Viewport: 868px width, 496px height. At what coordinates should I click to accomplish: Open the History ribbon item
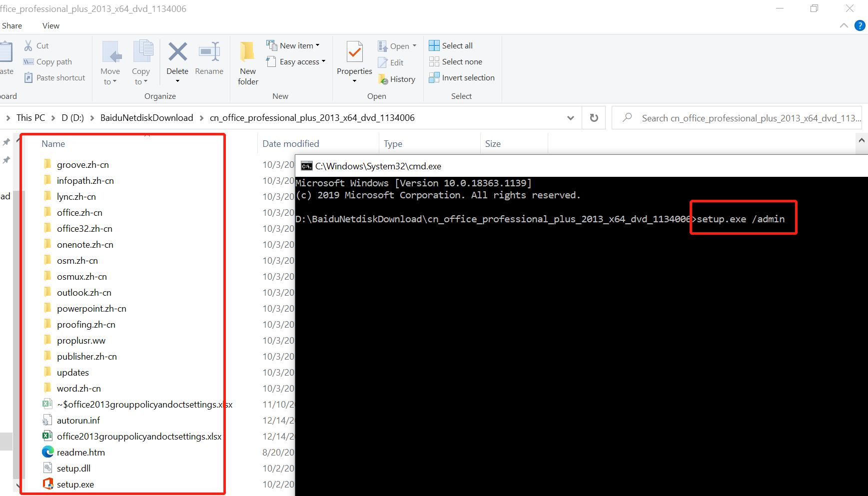pyautogui.click(x=397, y=79)
